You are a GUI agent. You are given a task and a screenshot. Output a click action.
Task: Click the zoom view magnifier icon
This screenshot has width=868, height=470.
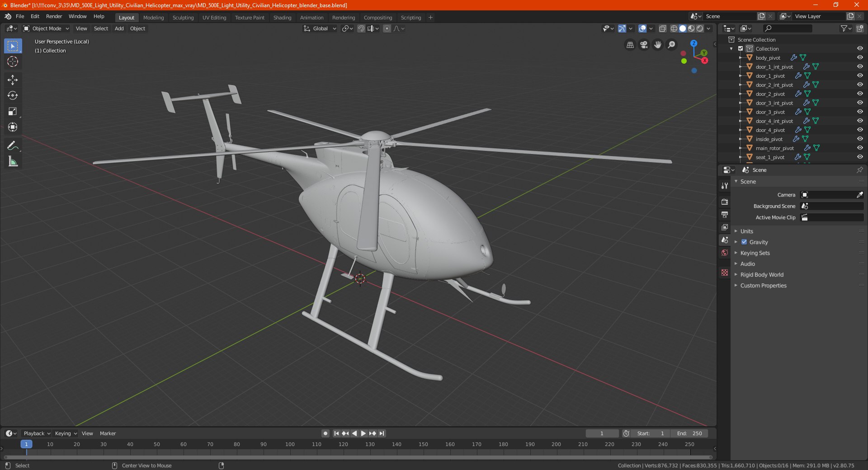point(672,45)
